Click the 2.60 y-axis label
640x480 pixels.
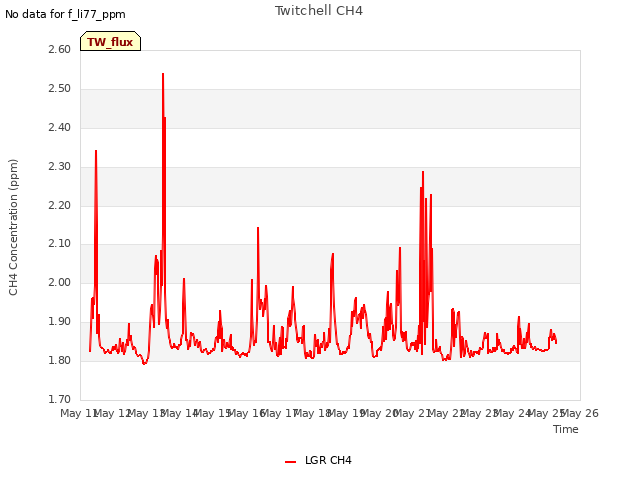[x=60, y=49]
